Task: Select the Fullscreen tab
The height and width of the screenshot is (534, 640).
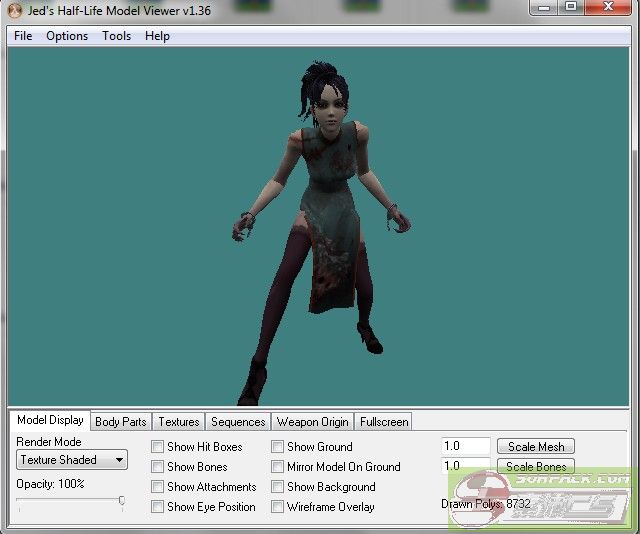Action: [384, 422]
